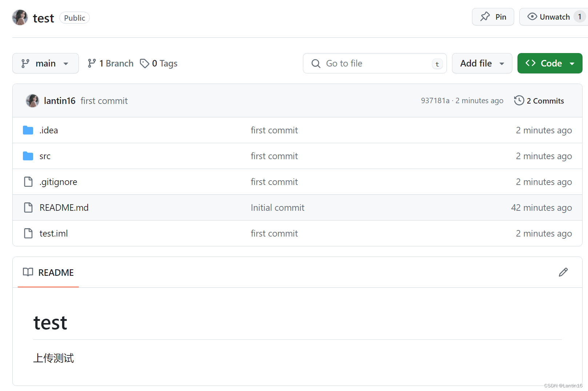Open the green Code dropdown

tap(550, 63)
